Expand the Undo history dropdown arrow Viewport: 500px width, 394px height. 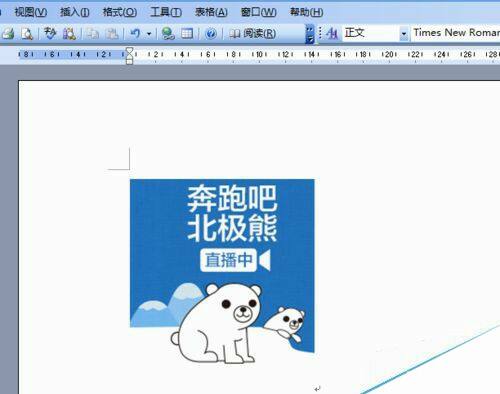[149, 34]
